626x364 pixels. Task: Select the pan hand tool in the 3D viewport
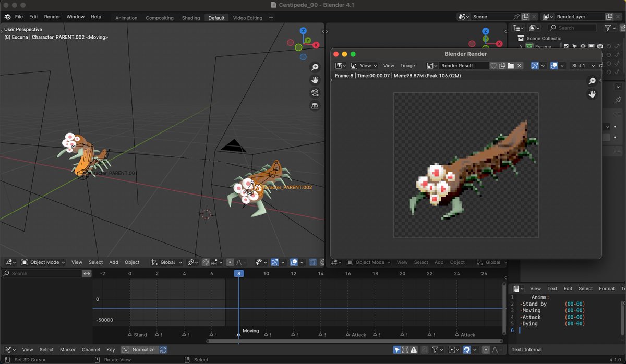315,80
